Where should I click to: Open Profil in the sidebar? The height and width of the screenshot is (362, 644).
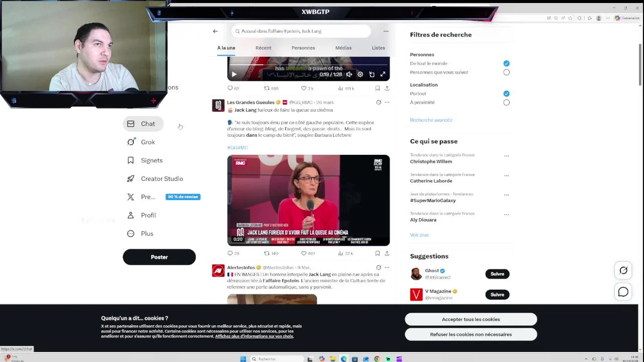[142, 215]
